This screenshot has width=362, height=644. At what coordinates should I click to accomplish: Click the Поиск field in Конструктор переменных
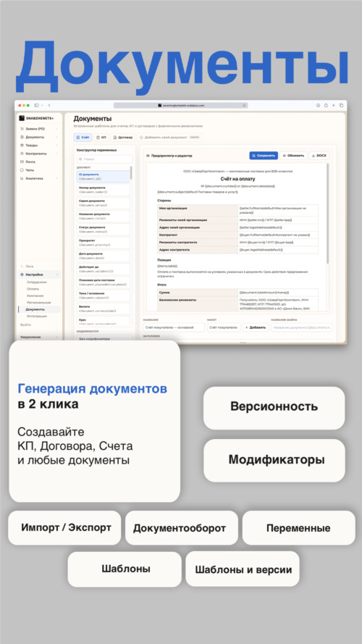point(105,159)
